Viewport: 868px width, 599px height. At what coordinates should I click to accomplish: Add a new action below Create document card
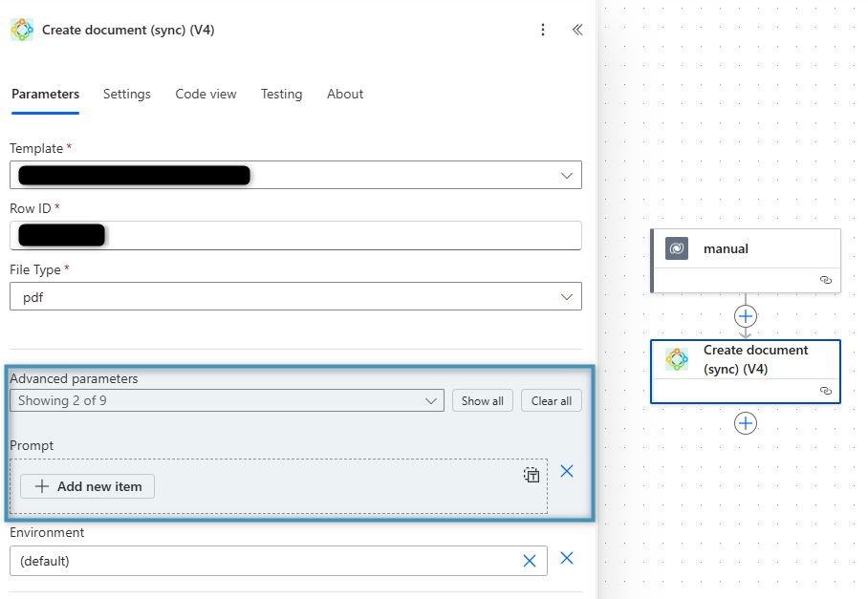click(x=746, y=423)
